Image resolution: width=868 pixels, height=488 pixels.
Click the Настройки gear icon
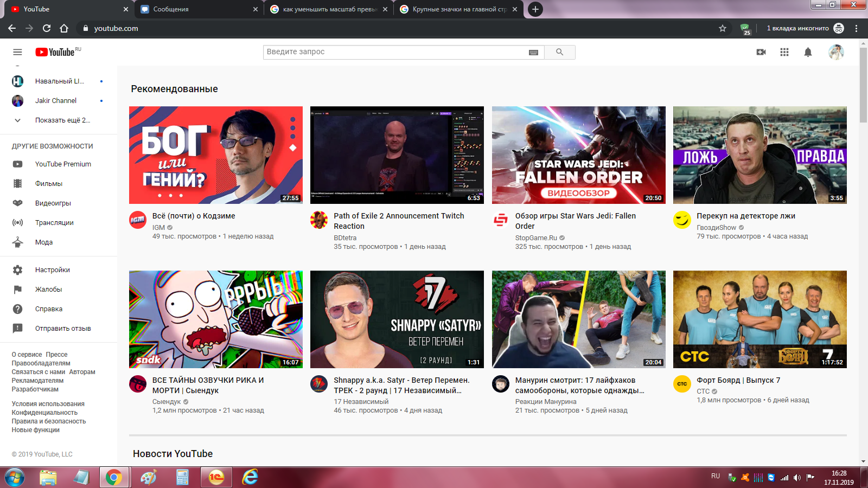(18, 270)
